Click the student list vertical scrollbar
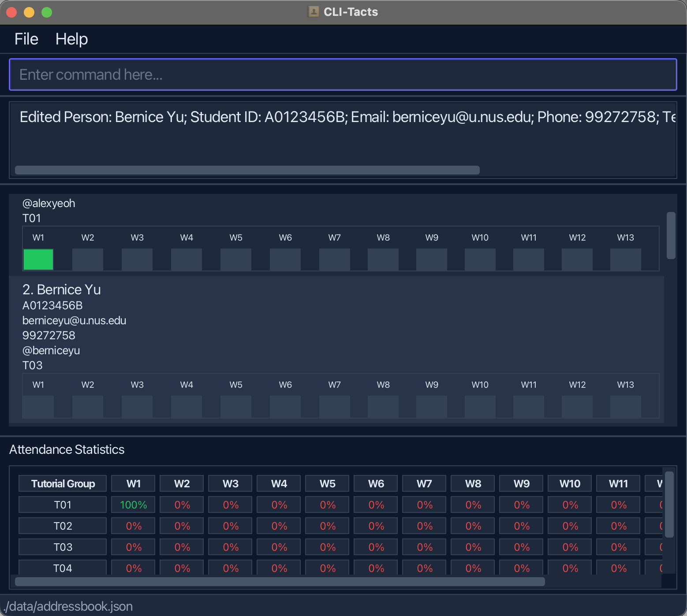This screenshot has height=616, width=687. point(671,236)
